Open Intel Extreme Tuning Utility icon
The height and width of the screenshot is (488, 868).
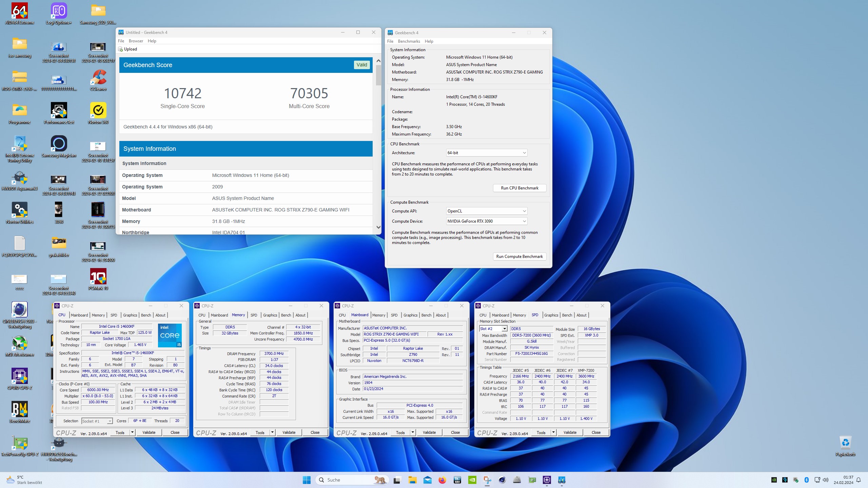(19, 149)
